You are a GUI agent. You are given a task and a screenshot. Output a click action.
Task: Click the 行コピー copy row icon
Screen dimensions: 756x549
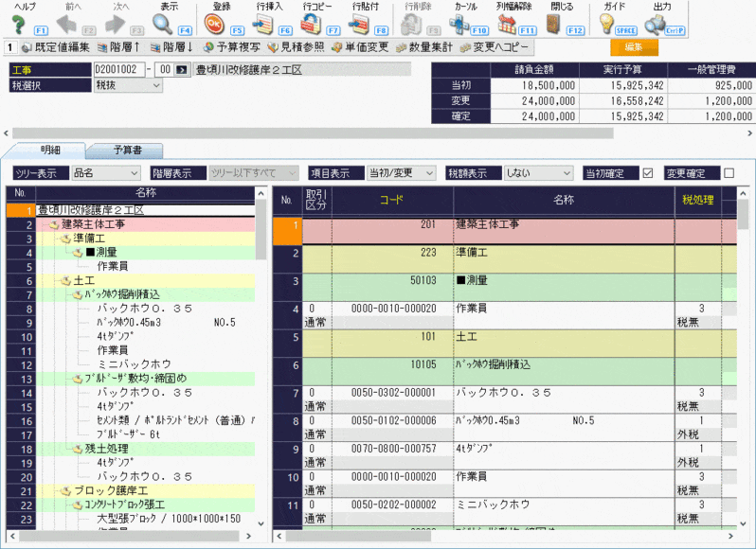coord(311,24)
